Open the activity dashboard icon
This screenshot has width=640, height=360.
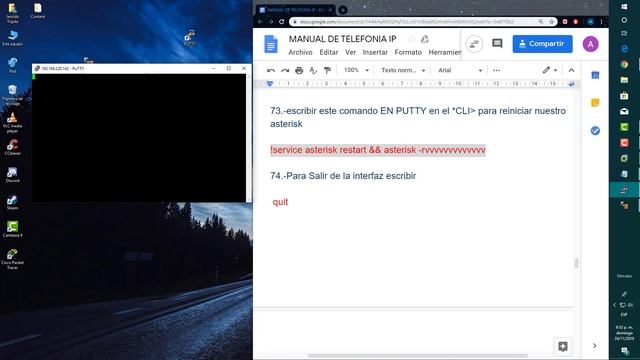[x=474, y=44]
